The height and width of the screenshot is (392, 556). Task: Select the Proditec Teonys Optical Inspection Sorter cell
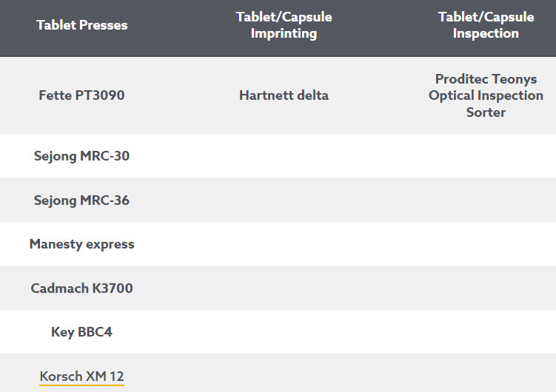[x=486, y=95]
